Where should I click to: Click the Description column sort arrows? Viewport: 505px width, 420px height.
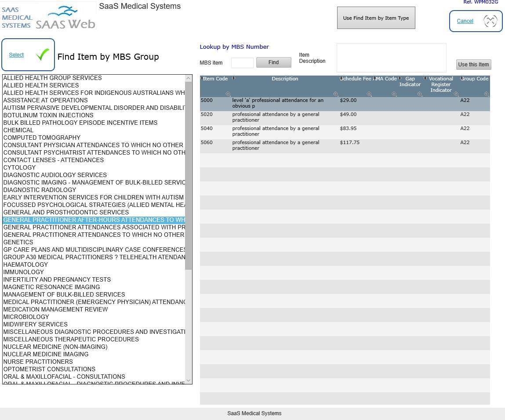[x=234, y=78]
